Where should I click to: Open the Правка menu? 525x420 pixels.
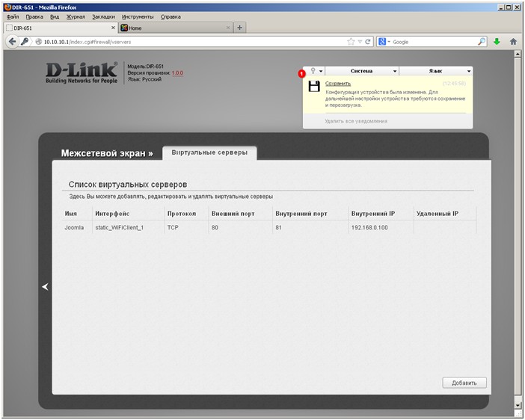coord(34,16)
